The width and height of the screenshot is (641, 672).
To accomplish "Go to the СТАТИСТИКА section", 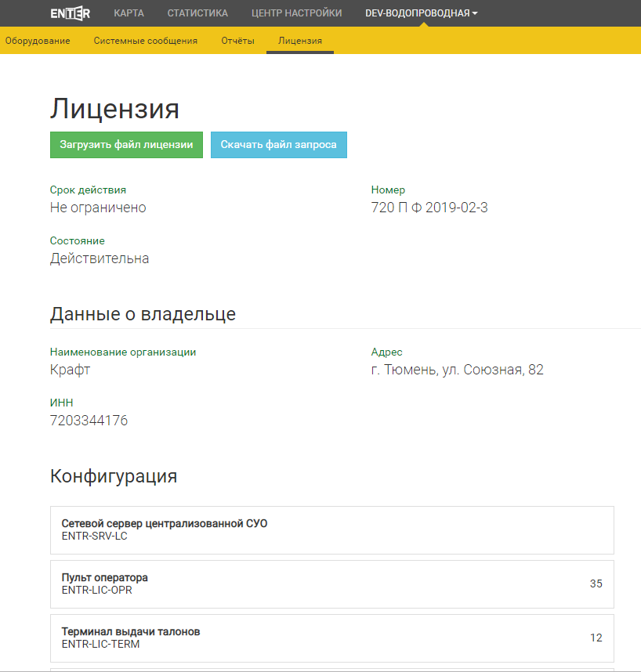I will click(197, 13).
